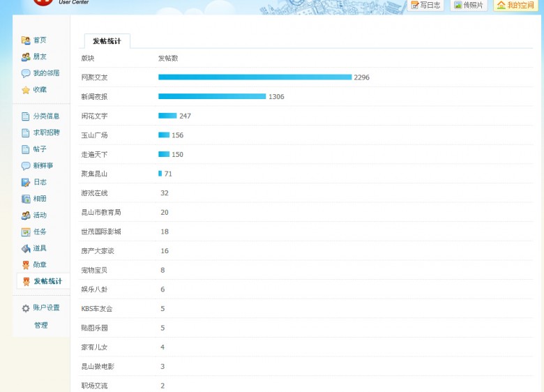Click the 昆山微电影 row label
Image resolution: width=544 pixels, height=392 pixels.
[x=98, y=366]
